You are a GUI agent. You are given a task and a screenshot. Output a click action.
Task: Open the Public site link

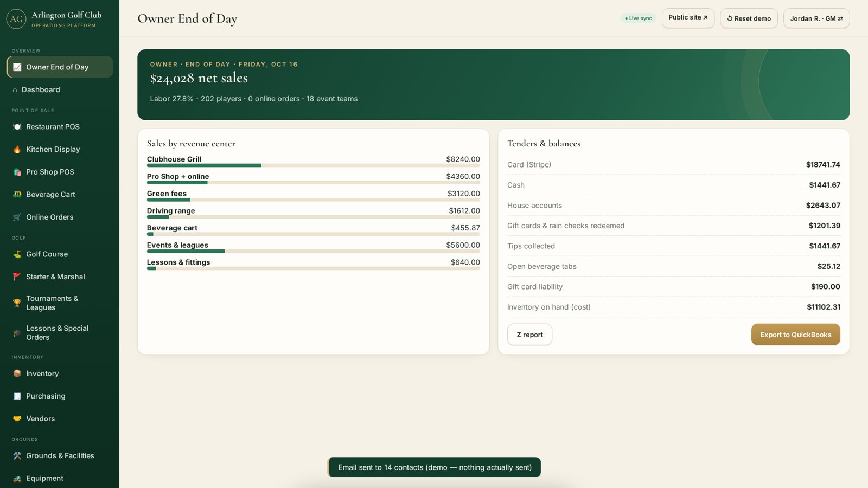tap(688, 18)
